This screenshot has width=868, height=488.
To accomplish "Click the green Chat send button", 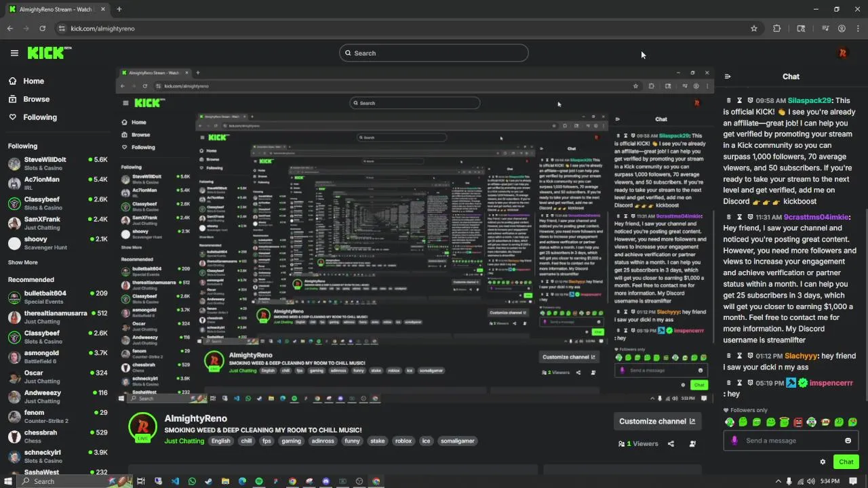I will pyautogui.click(x=846, y=462).
